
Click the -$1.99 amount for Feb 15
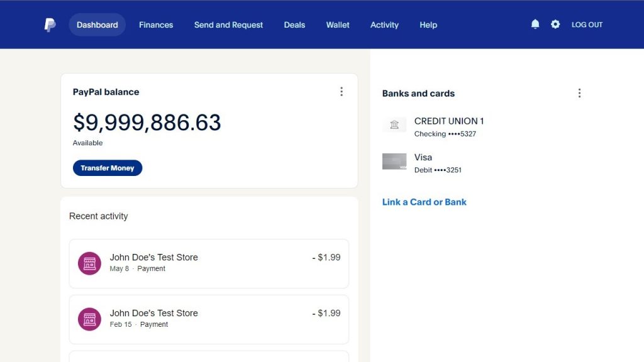tap(326, 313)
